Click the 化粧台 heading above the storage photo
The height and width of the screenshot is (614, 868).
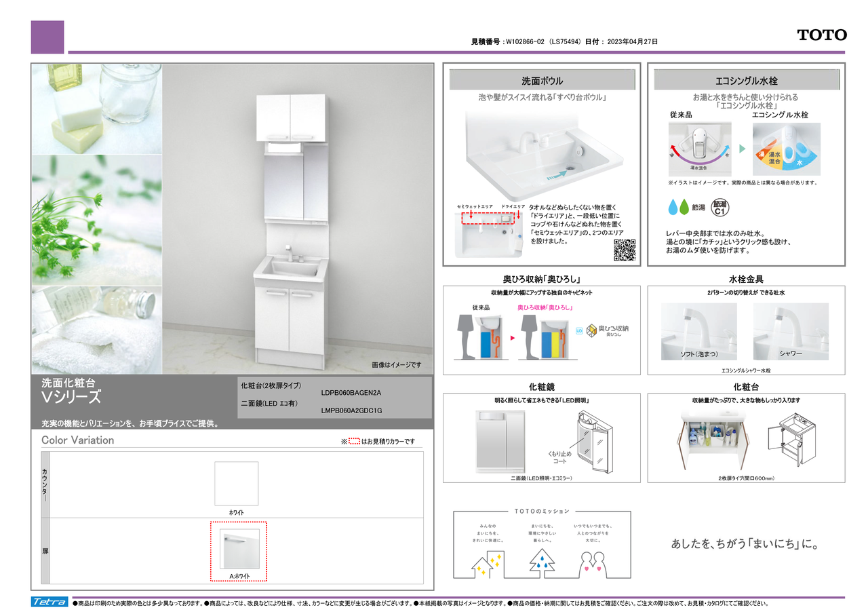pyautogui.click(x=746, y=387)
